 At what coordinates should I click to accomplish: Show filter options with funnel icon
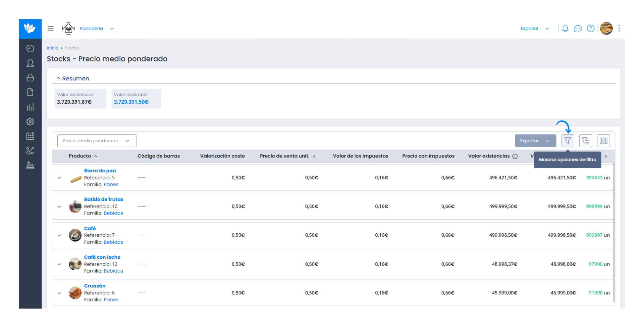pos(568,141)
